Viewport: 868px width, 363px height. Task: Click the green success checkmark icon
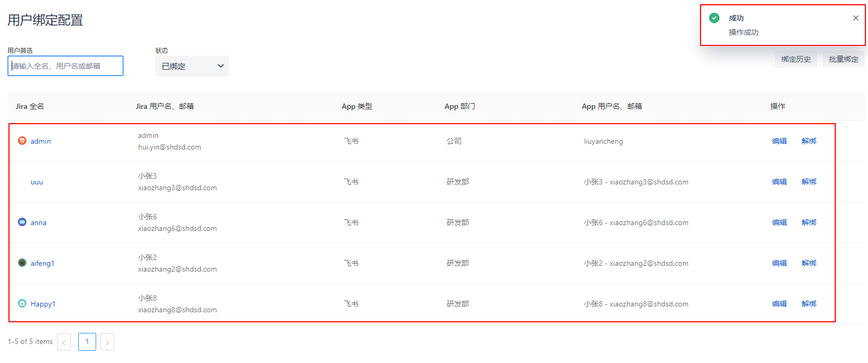(714, 18)
